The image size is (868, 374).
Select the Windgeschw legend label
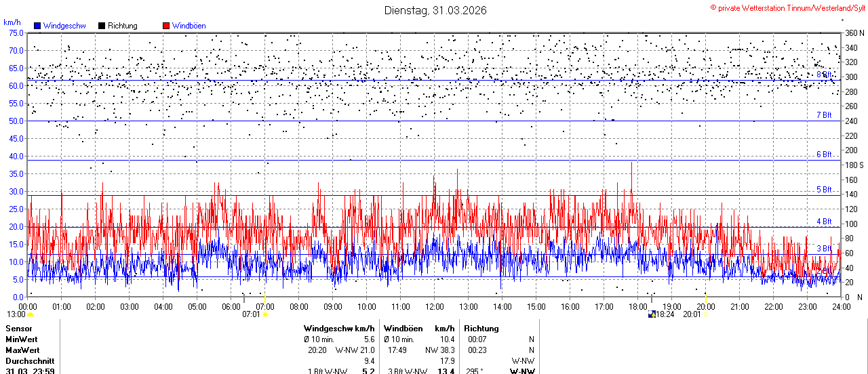64,26
